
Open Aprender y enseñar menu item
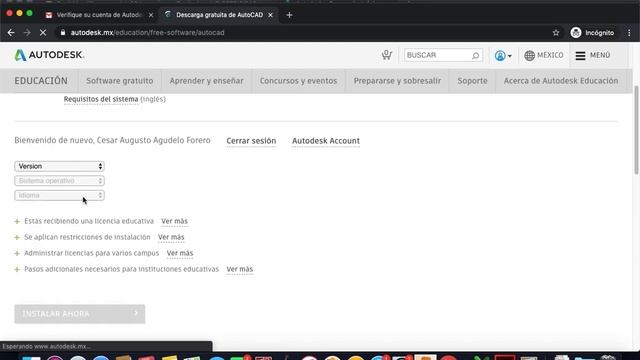207,81
